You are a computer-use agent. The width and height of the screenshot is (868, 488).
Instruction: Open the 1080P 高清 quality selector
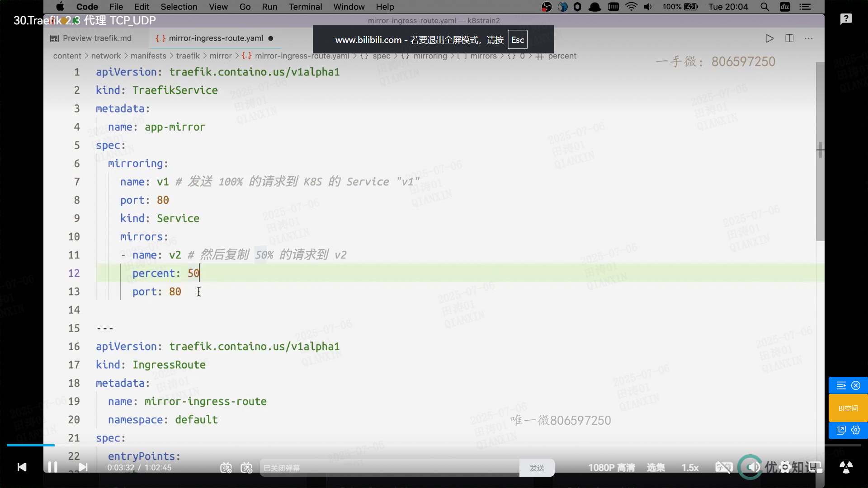tap(611, 468)
